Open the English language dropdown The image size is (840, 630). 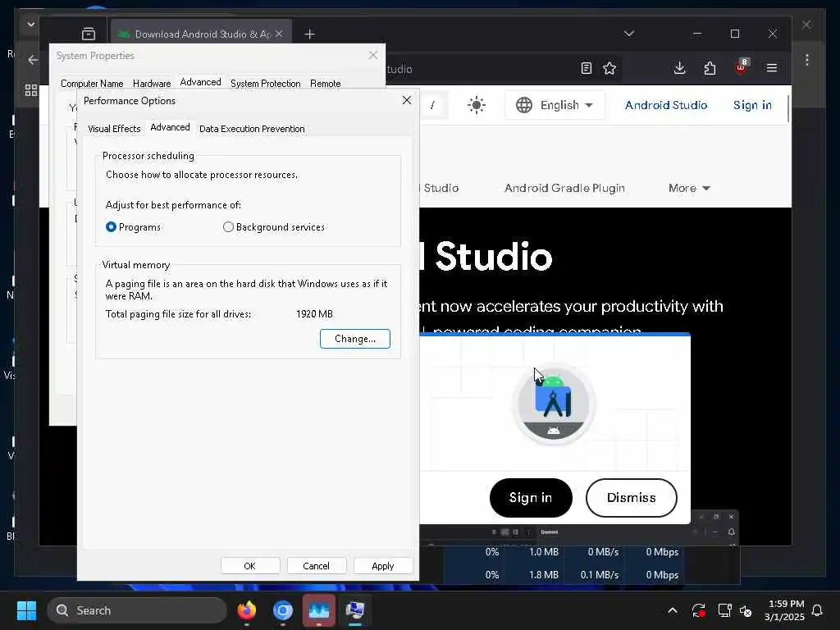point(555,105)
